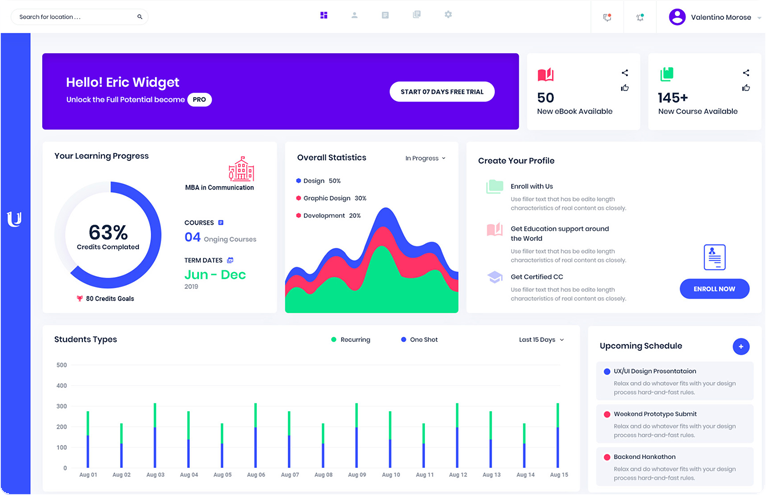Screen dimensions: 766x495
Task: Click the Search for location input field
Action: [74, 17]
